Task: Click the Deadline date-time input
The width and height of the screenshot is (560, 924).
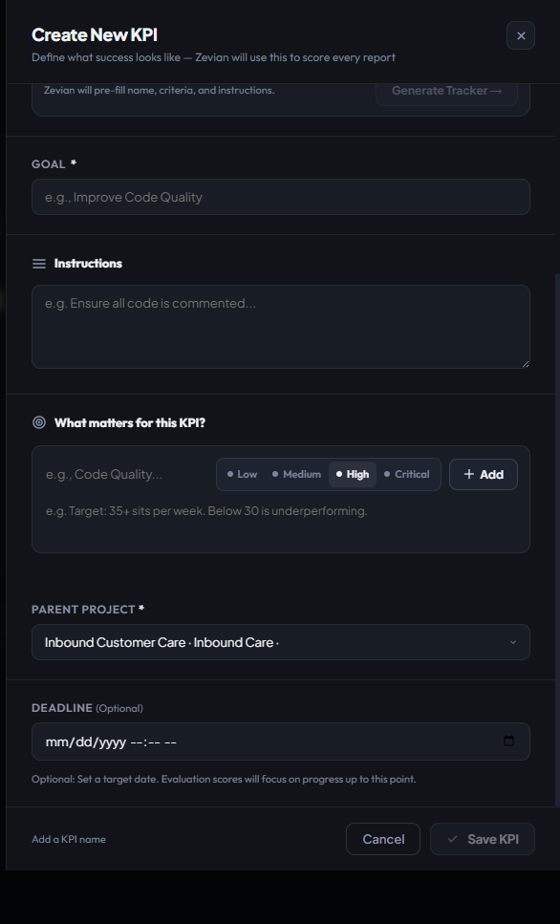Action: (x=281, y=741)
